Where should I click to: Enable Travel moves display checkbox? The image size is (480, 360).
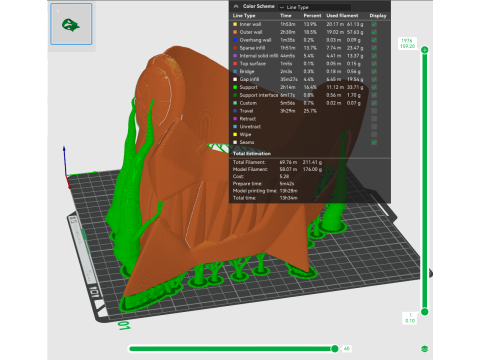click(x=374, y=111)
